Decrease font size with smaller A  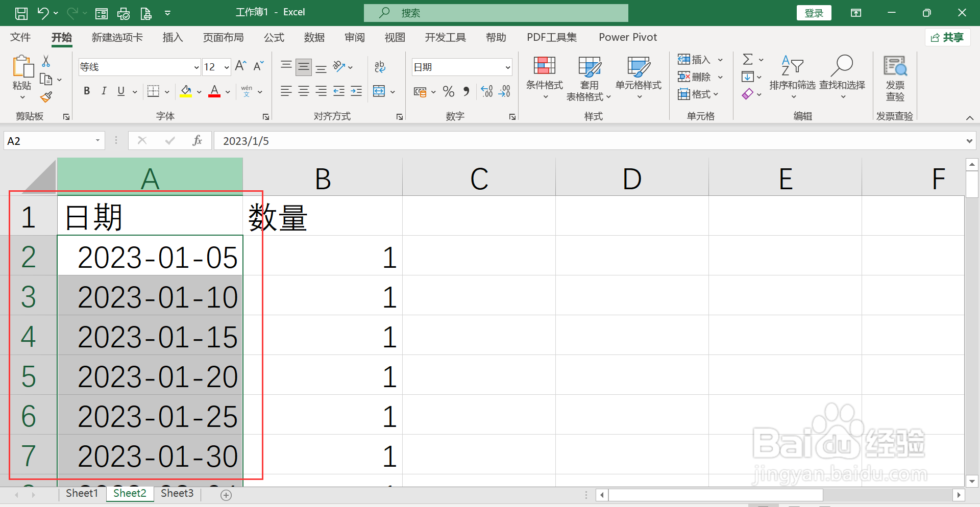tap(258, 66)
